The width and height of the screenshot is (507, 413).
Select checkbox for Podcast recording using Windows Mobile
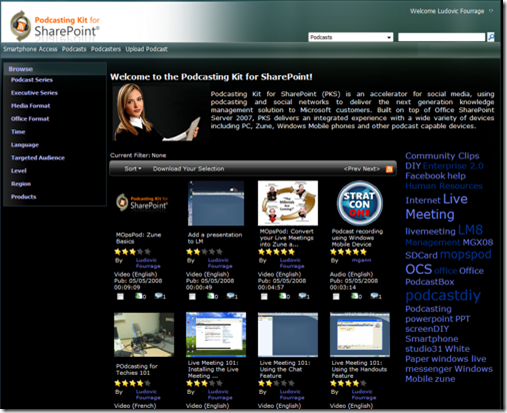pos(336,296)
